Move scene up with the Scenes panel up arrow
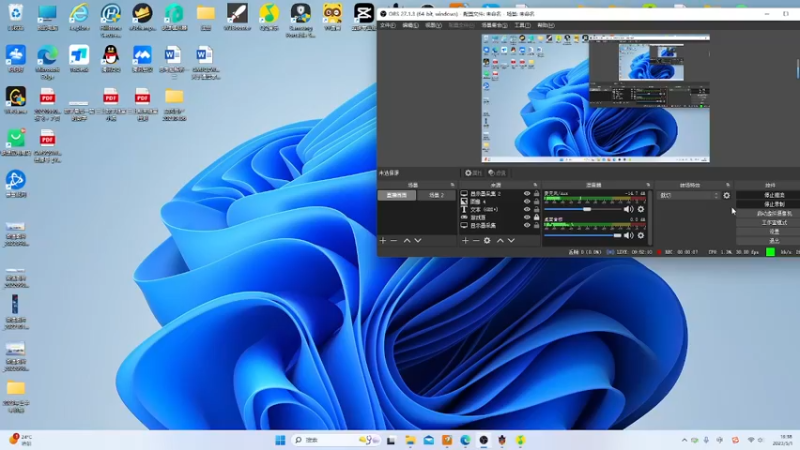Viewport: 800px width, 450px height. (x=407, y=240)
